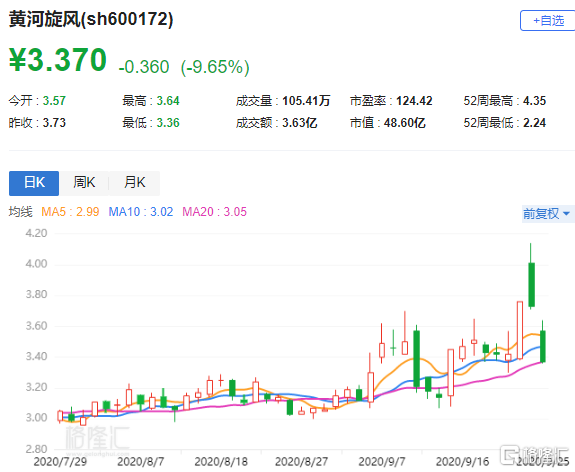This screenshot has width=575, height=472.
Task: Click the stock title 黄河旋风(sh600172)
Action: 91,19
